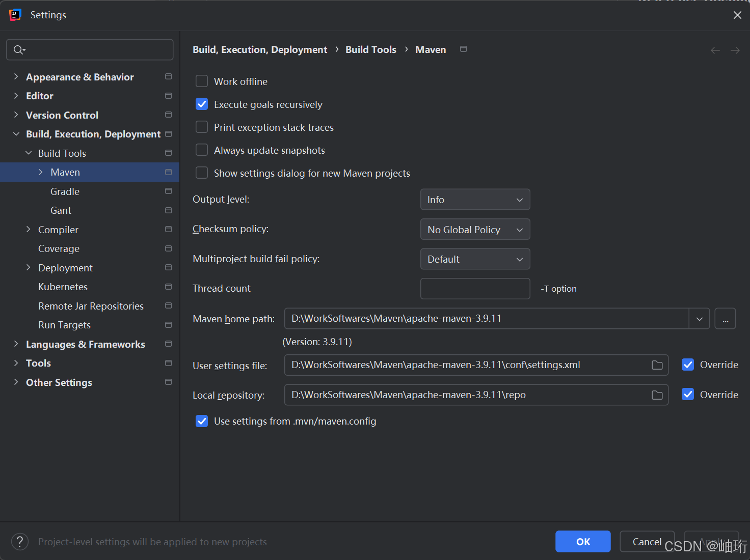Select Remote Jar Repositories in the tree
This screenshot has width=750, height=560.
pos(91,306)
